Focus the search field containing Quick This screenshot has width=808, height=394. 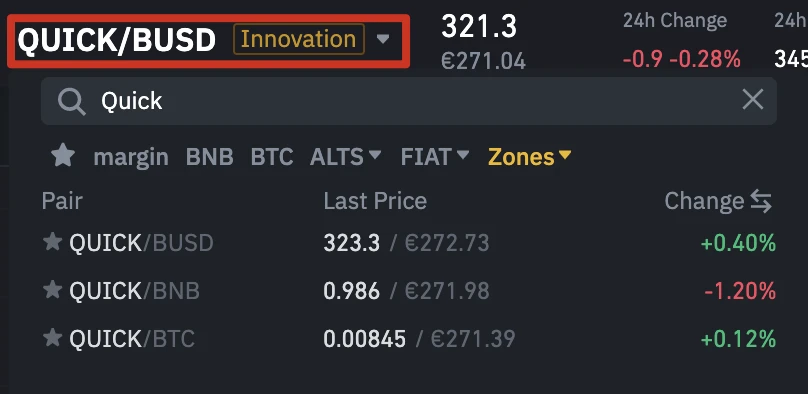pos(409,101)
